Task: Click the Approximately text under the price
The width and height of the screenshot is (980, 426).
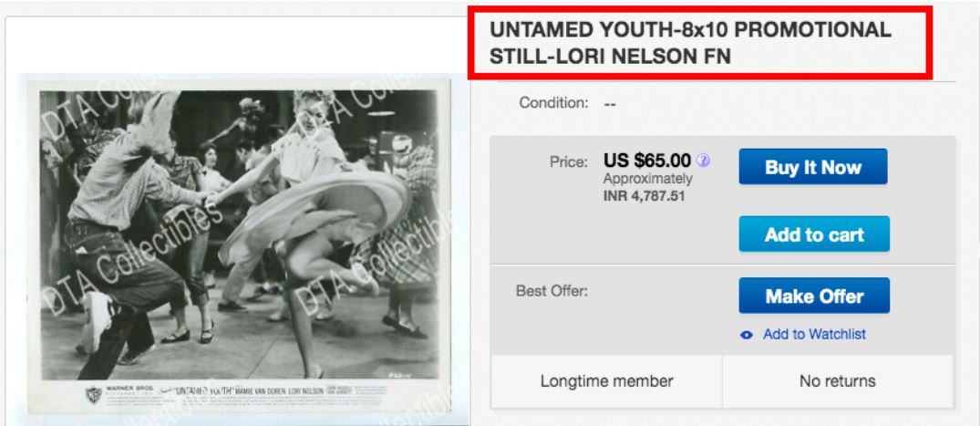Action: click(x=647, y=179)
